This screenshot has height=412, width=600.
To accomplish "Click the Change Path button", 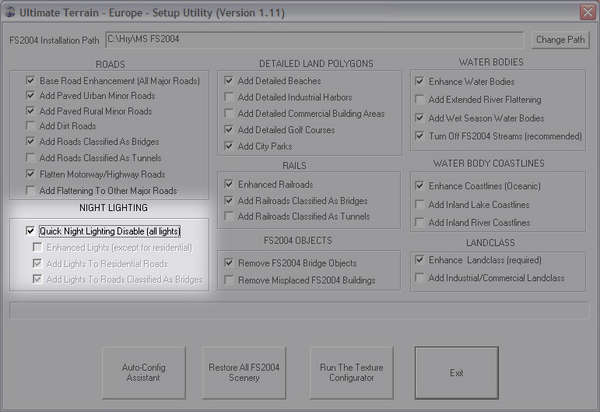I will (x=560, y=39).
